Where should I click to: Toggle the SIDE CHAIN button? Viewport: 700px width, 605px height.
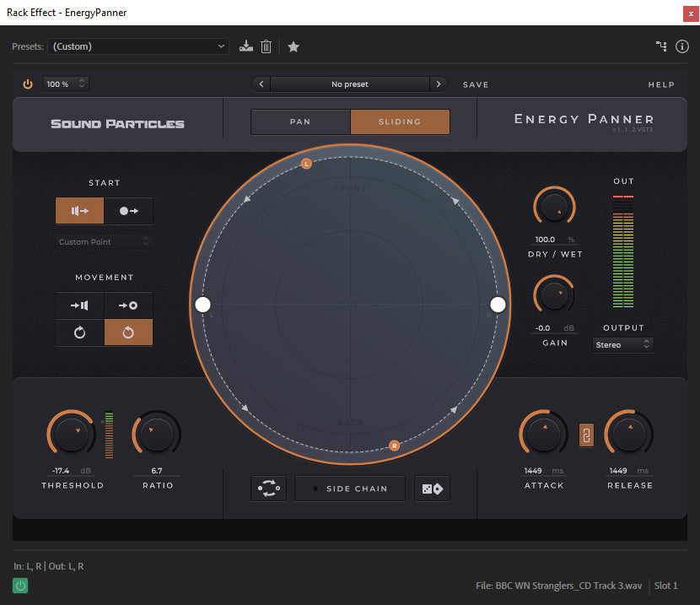[350, 489]
